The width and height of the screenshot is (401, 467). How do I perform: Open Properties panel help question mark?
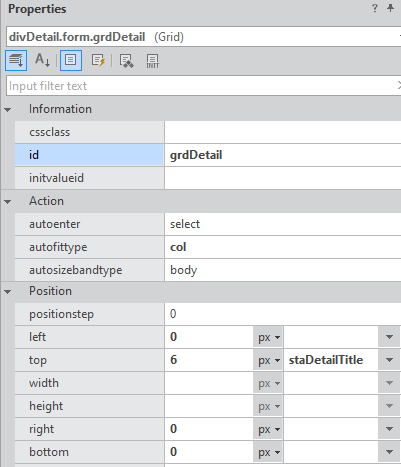375,8
